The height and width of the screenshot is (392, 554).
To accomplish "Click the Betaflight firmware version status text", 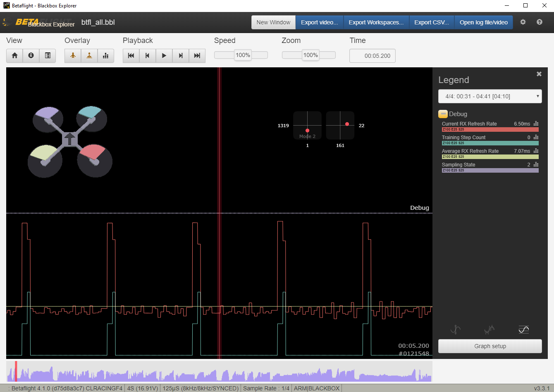I will click(x=67, y=388).
